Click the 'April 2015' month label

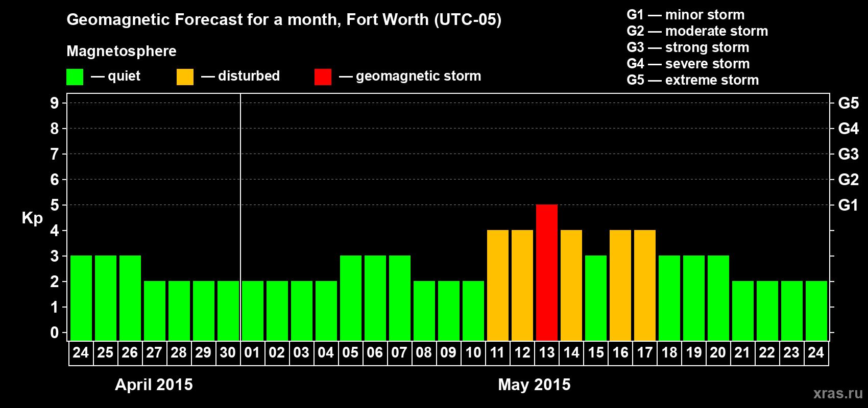tap(154, 385)
